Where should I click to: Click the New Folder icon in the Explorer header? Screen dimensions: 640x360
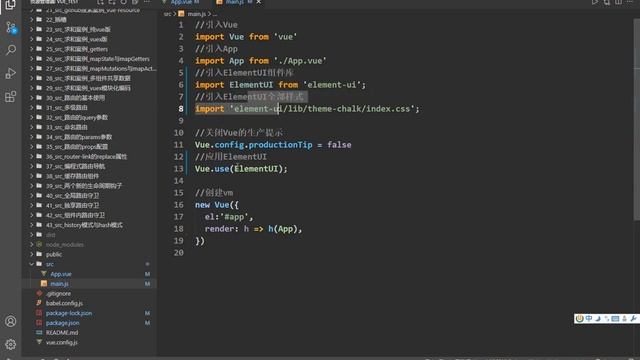click(112, 2)
